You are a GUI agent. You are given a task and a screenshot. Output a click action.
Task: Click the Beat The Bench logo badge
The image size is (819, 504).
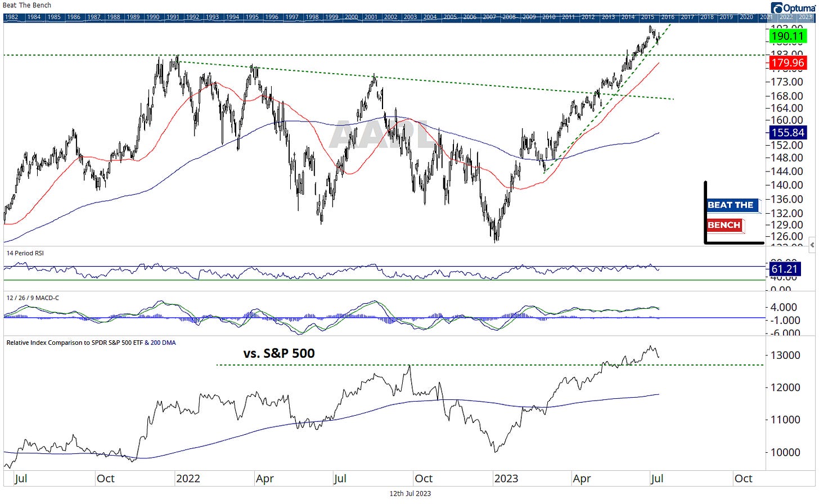[x=733, y=213]
